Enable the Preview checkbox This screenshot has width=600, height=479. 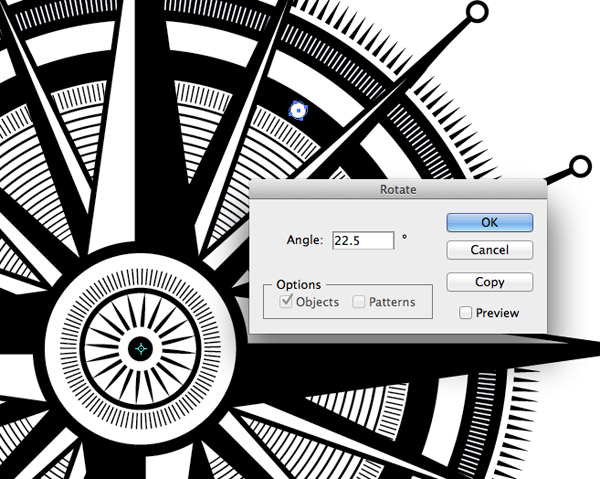pyautogui.click(x=465, y=313)
